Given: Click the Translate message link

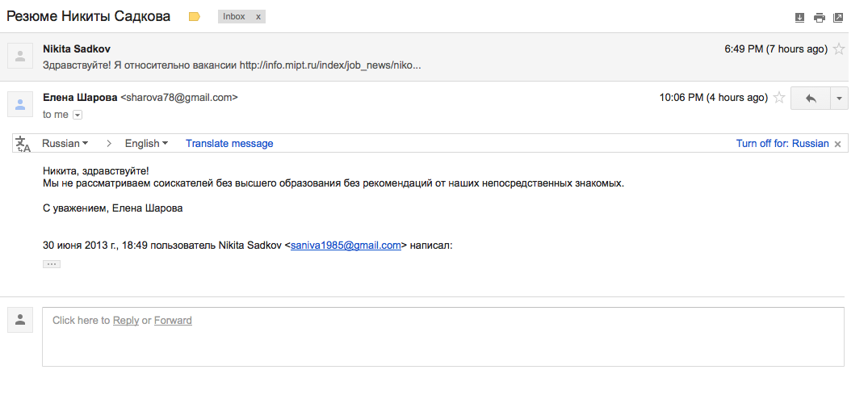Looking at the screenshot, I should [229, 144].
